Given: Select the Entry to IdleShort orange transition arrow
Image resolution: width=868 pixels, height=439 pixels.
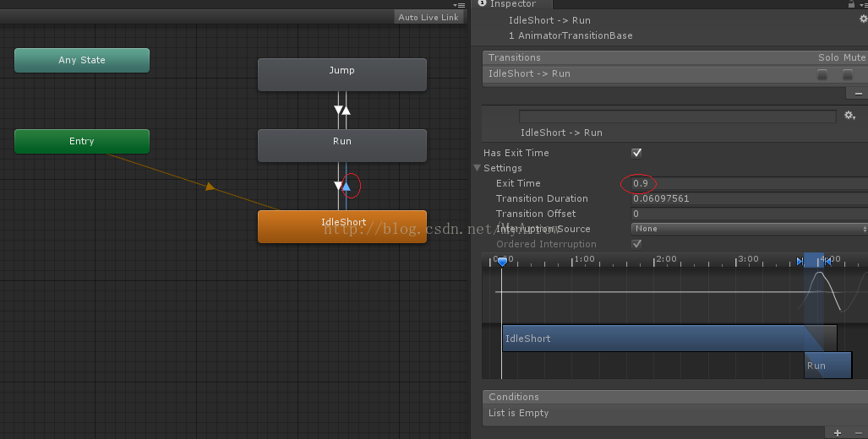Looking at the screenshot, I should 210,187.
